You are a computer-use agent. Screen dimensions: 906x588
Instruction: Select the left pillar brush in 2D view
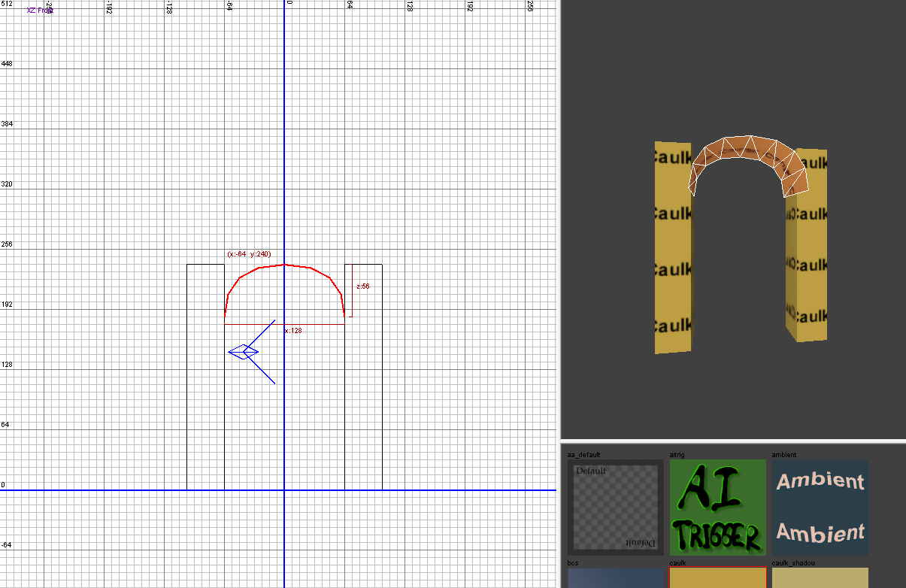coord(205,376)
